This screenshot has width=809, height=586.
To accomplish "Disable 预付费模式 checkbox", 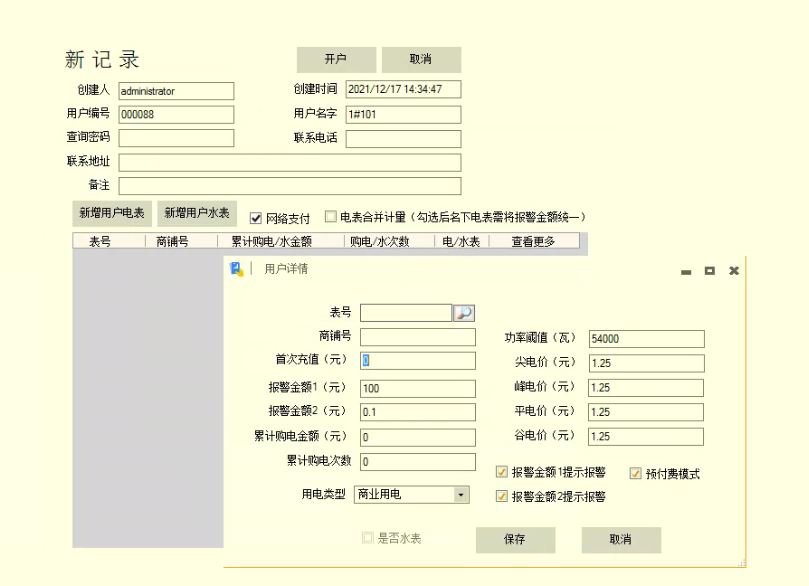I will 635,474.
